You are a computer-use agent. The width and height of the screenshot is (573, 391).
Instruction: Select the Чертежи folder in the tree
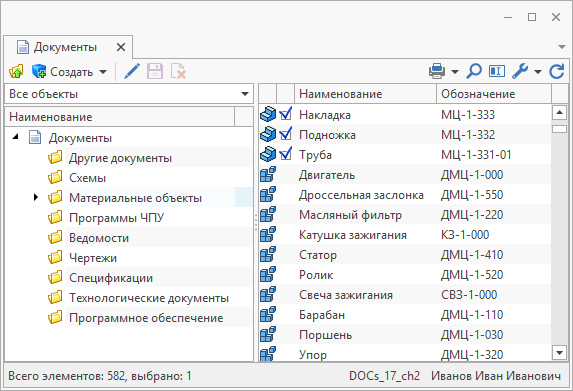[x=93, y=258]
